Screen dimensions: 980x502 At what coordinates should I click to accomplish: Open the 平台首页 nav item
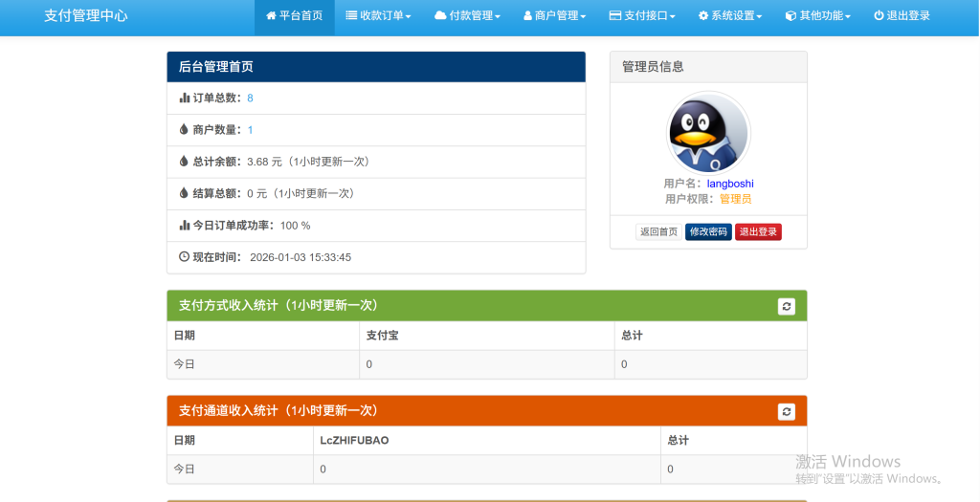click(x=295, y=16)
